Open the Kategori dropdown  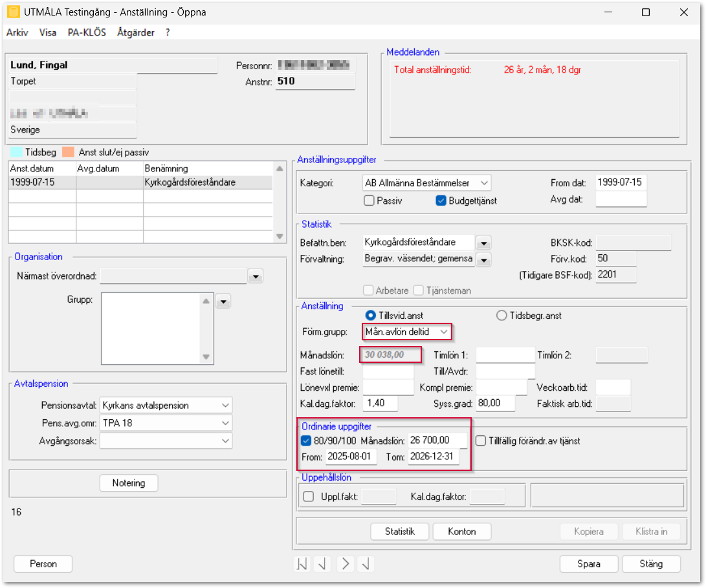484,183
